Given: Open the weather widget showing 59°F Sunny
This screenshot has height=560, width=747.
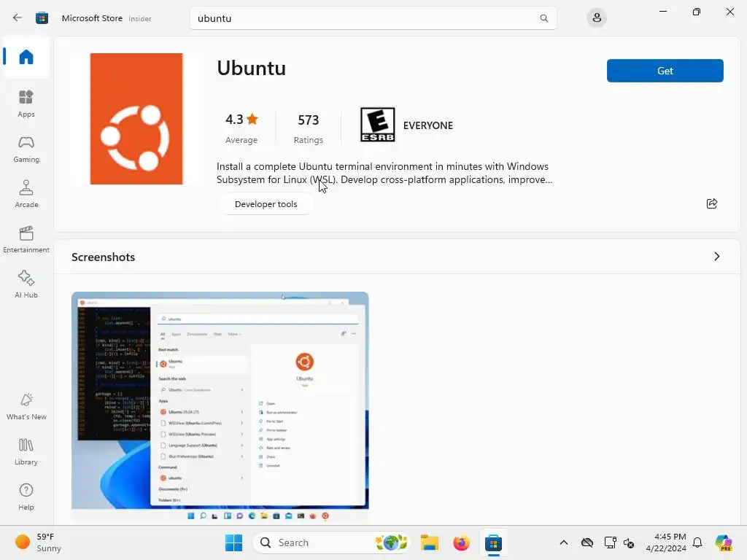Looking at the screenshot, I should [x=38, y=542].
